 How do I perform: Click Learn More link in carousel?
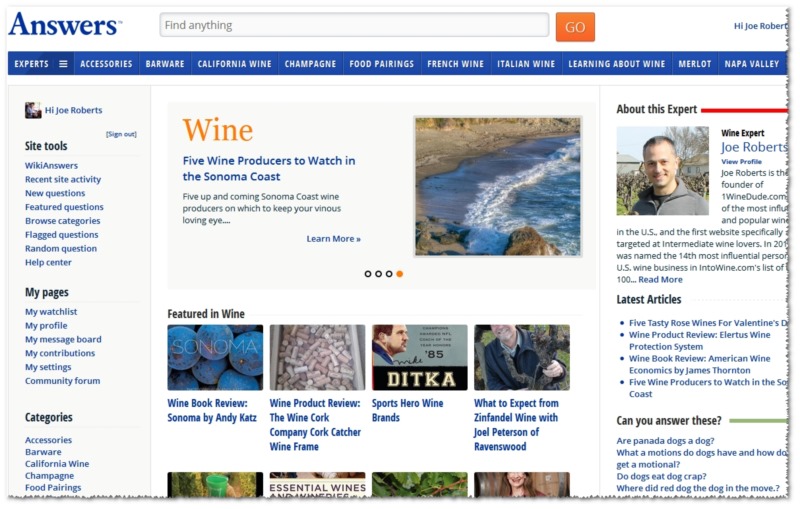tap(334, 239)
